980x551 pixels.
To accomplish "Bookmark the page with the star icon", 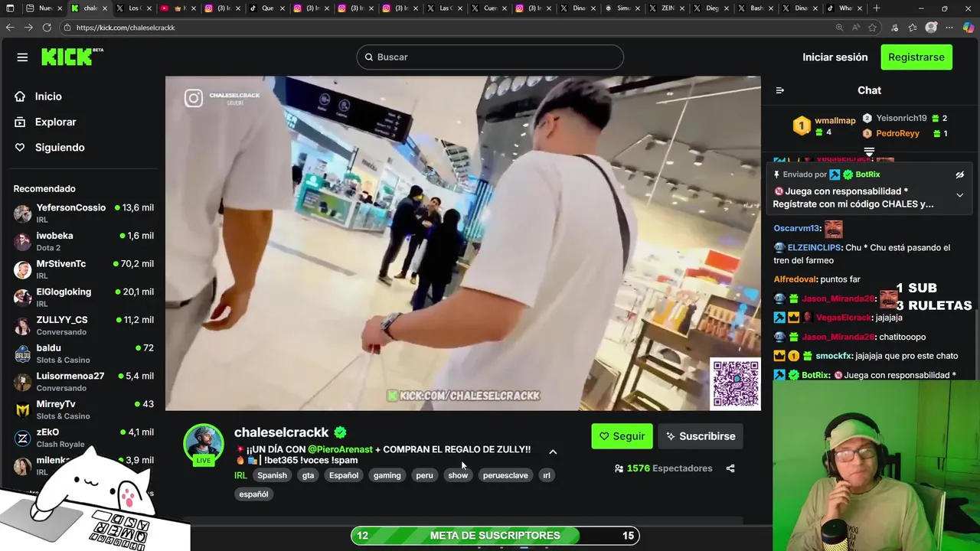I will (x=872, y=28).
